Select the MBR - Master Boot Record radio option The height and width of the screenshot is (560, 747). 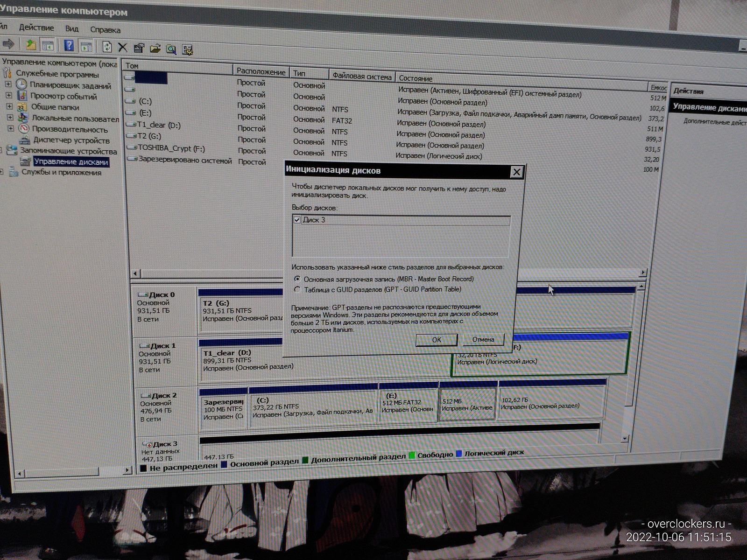[x=297, y=279]
